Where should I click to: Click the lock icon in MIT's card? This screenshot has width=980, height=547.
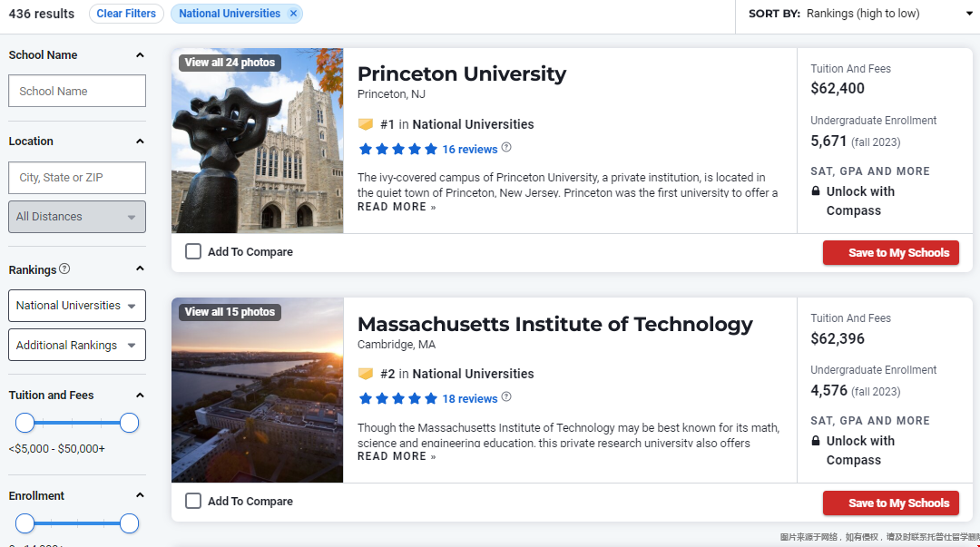[816, 440]
